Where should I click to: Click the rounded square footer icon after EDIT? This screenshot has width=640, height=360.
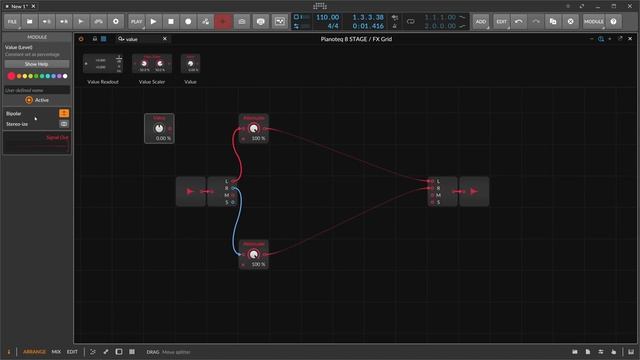click(119, 352)
